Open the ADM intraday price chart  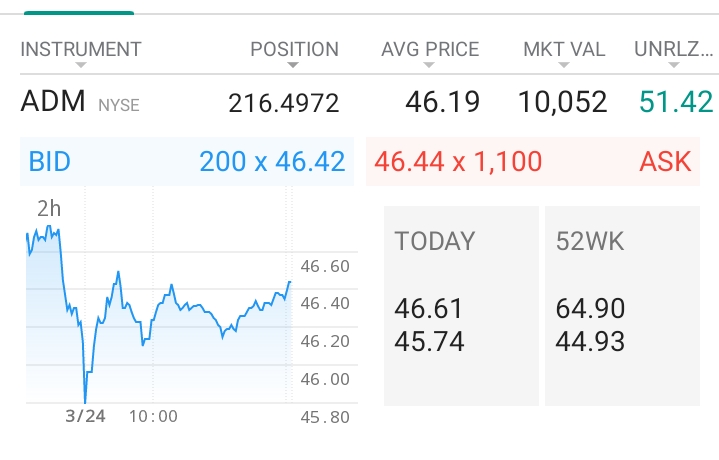[x=160, y=310]
